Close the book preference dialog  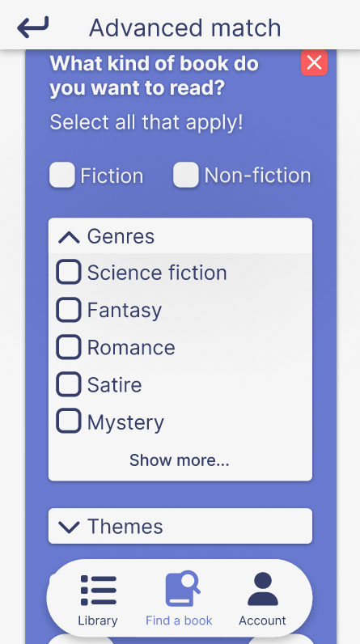[x=314, y=62]
